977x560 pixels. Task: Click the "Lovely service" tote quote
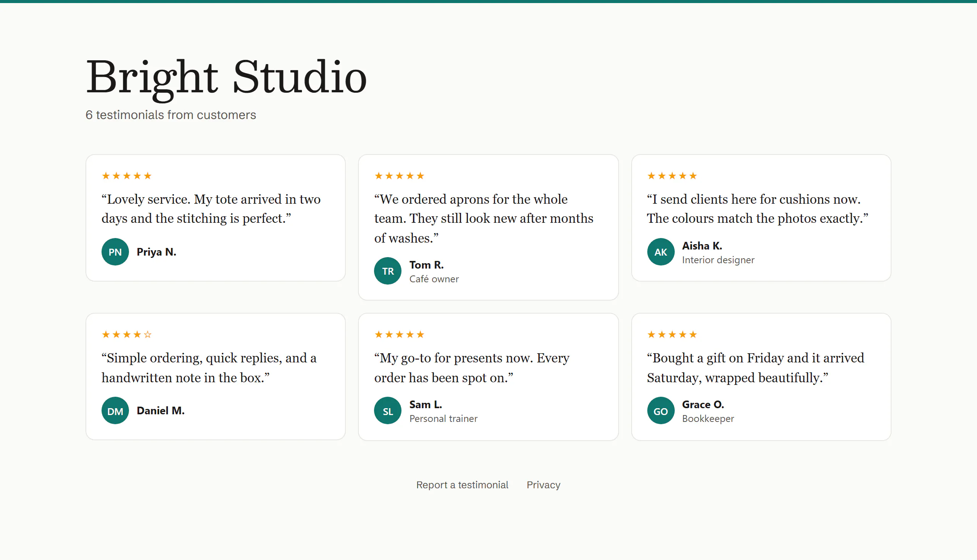click(x=211, y=209)
